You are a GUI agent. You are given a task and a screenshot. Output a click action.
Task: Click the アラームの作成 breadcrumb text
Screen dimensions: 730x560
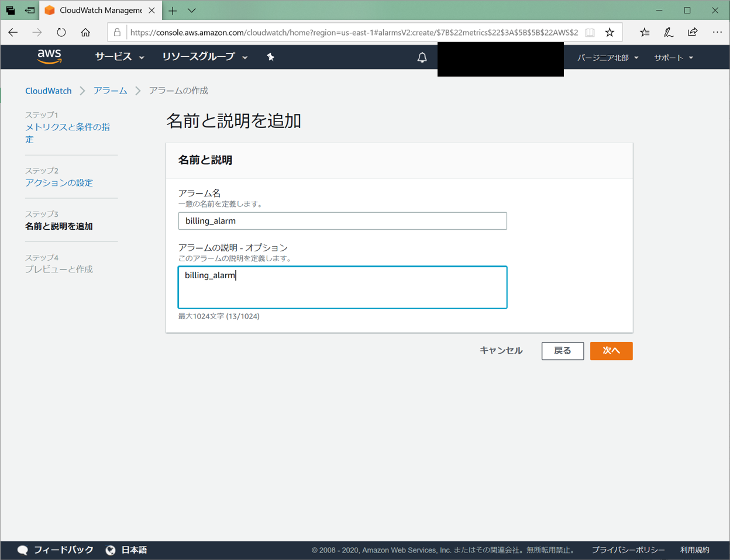coord(178,91)
